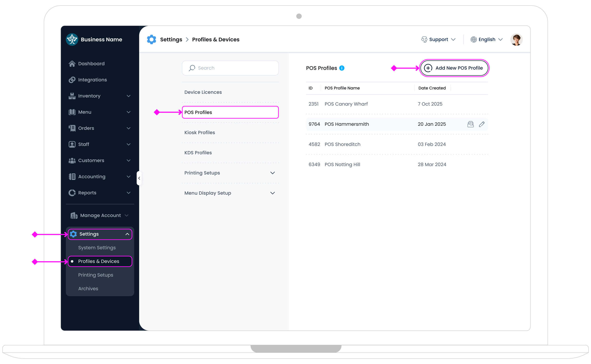This screenshot has width=591, height=364.
Task: Click the edit pencil for POS Hammersmith
Action: [482, 124]
